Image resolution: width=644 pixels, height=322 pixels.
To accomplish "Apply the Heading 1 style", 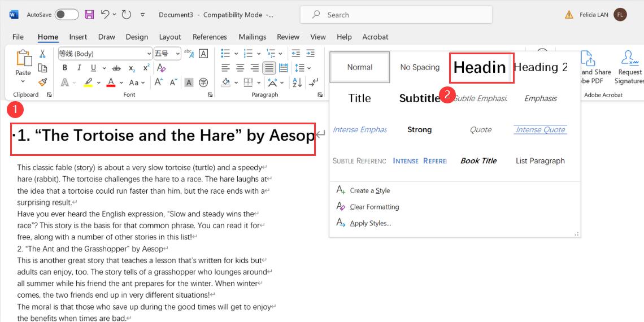I will pos(481,68).
